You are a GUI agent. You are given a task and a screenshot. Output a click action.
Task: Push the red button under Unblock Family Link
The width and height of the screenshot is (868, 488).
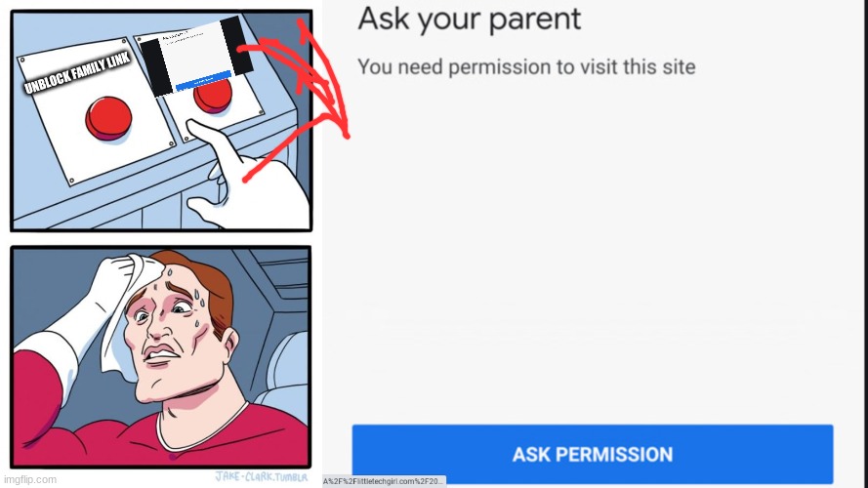coord(108,118)
